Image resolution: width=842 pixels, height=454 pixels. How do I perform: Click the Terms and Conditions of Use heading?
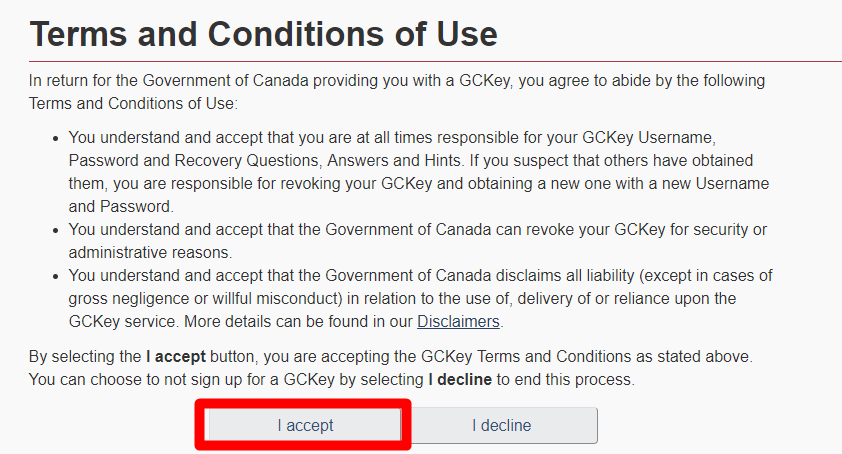[264, 34]
